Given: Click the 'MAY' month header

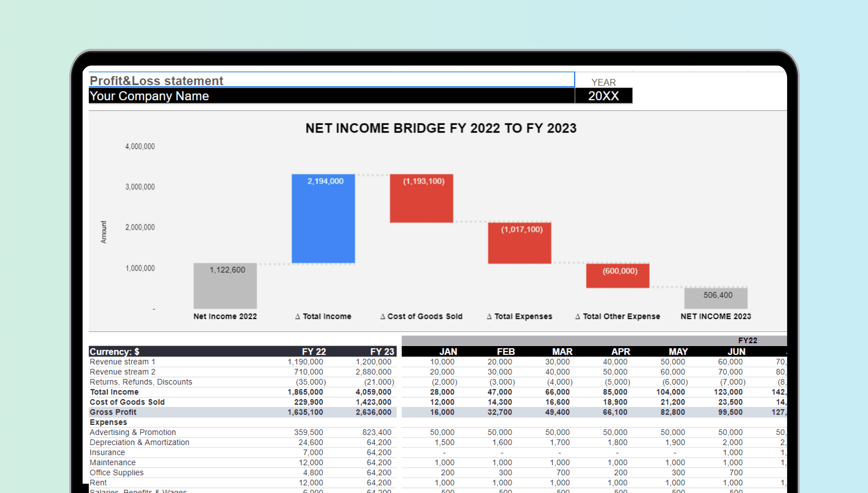Looking at the screenshot, I should click(678, 352).
